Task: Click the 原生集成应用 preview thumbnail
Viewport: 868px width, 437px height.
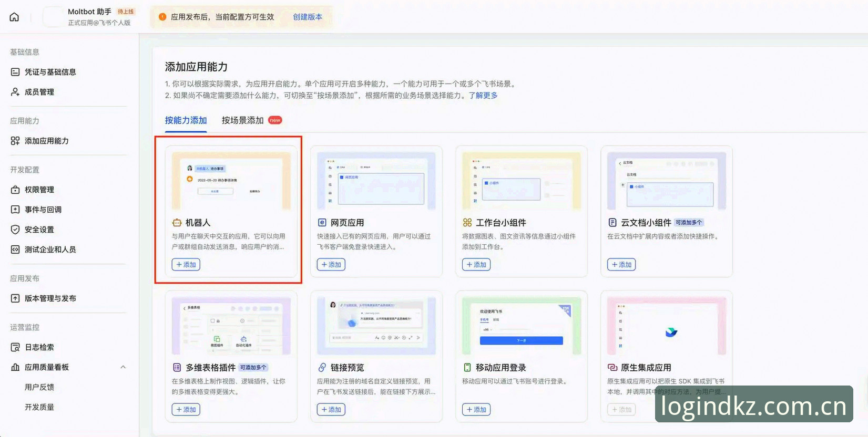Action: point(667,326)
